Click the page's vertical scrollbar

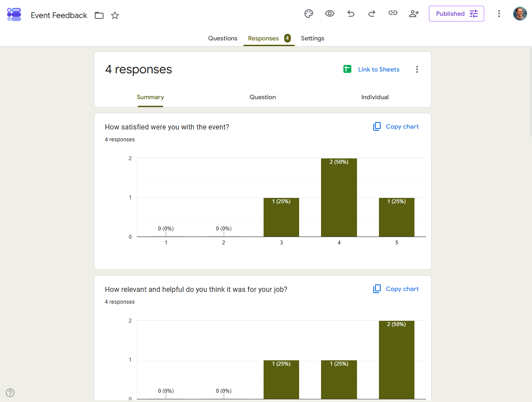point(530,92)
